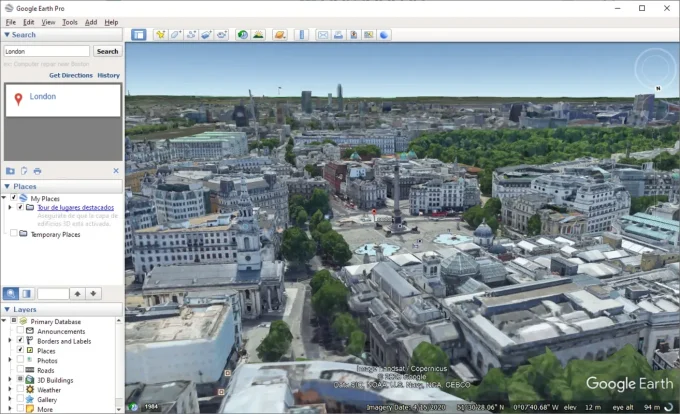680x414 pixels.
Task: Click the Email icon in toolbar
Action: pos(323,35)
